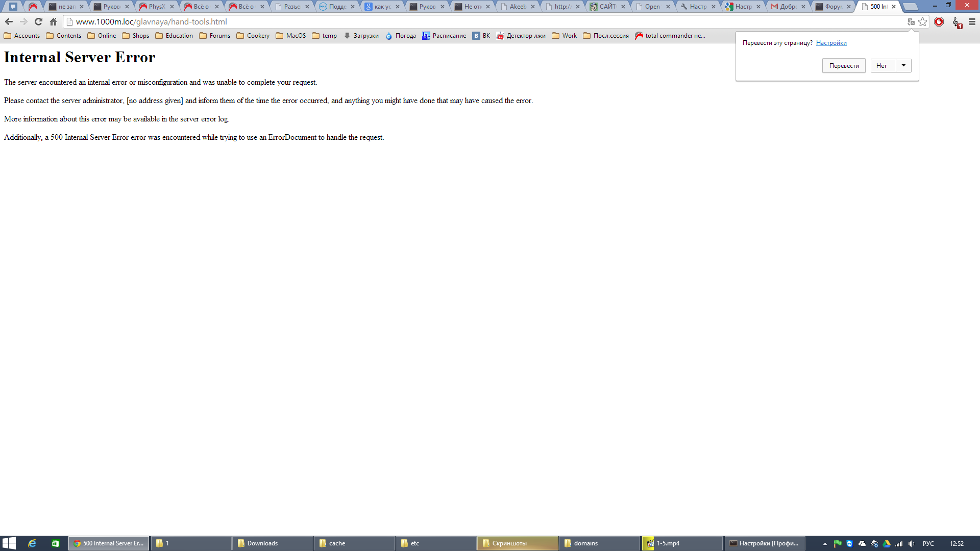Expand the dropdown arrow next to Нет

tap(903, 65)
